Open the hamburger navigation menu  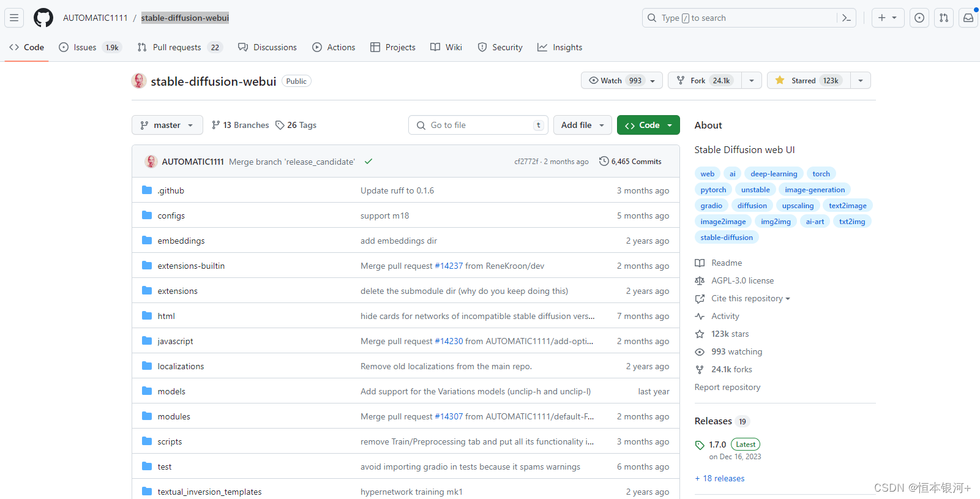coord(14,18)
